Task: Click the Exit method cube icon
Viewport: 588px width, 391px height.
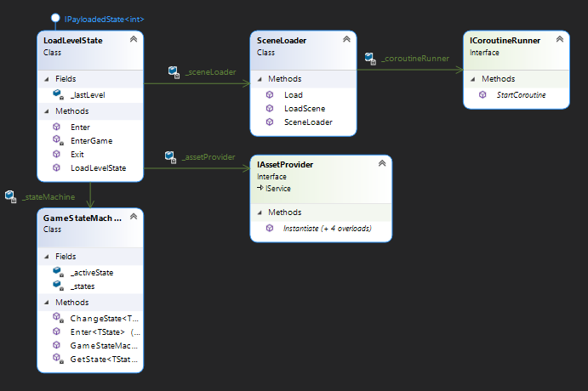Action: (56, 154)
